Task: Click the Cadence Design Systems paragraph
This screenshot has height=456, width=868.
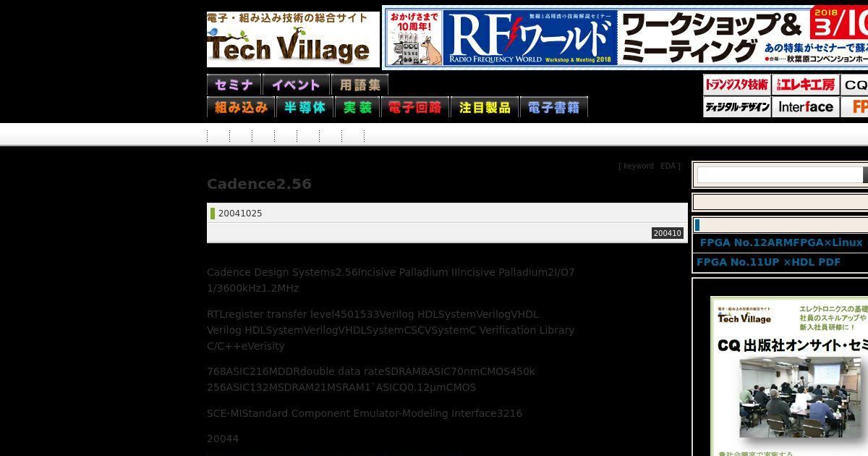Action: point(391,280)
